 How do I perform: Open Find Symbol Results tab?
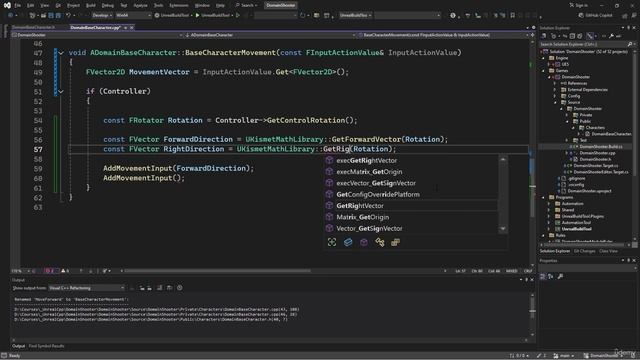coord(47,346)
